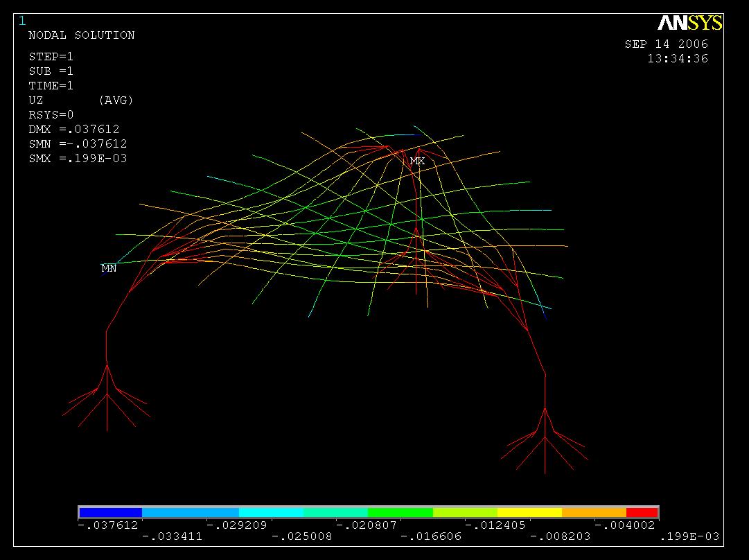Click the bright green legend band
The width and height of the screenshot is (749, 560).
point(400,513)
